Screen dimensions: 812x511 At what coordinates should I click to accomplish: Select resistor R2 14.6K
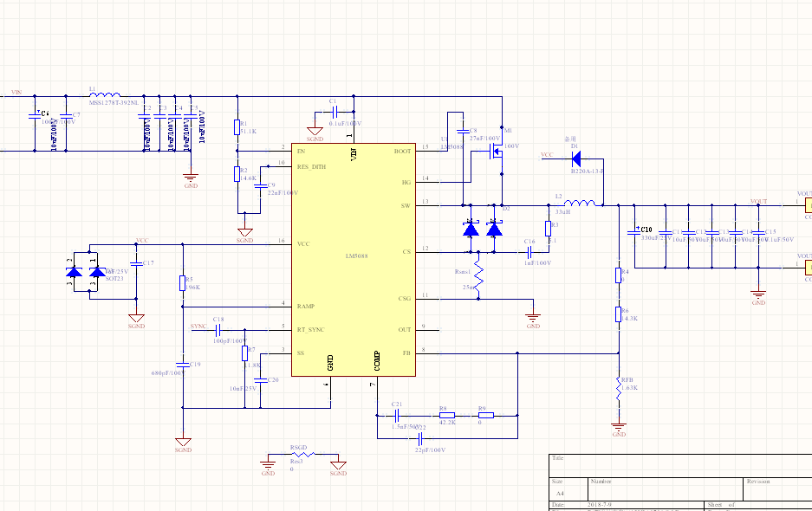click(x=237, y=174)
